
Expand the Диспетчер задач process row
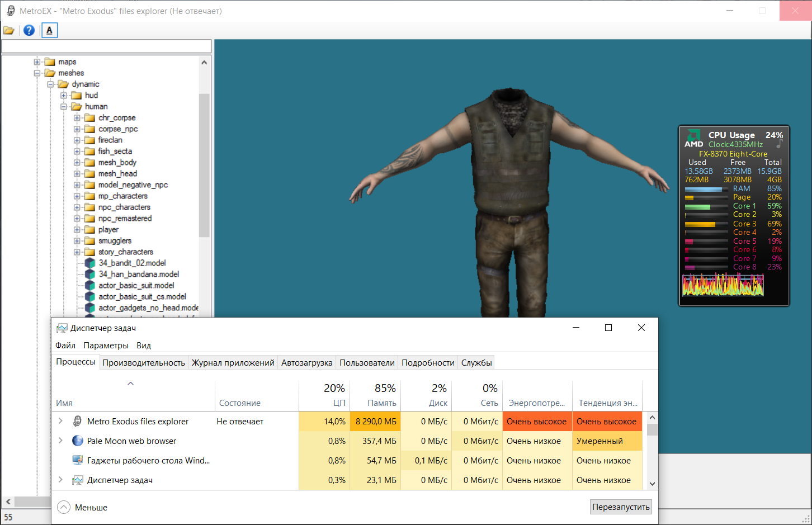[60, 480]
